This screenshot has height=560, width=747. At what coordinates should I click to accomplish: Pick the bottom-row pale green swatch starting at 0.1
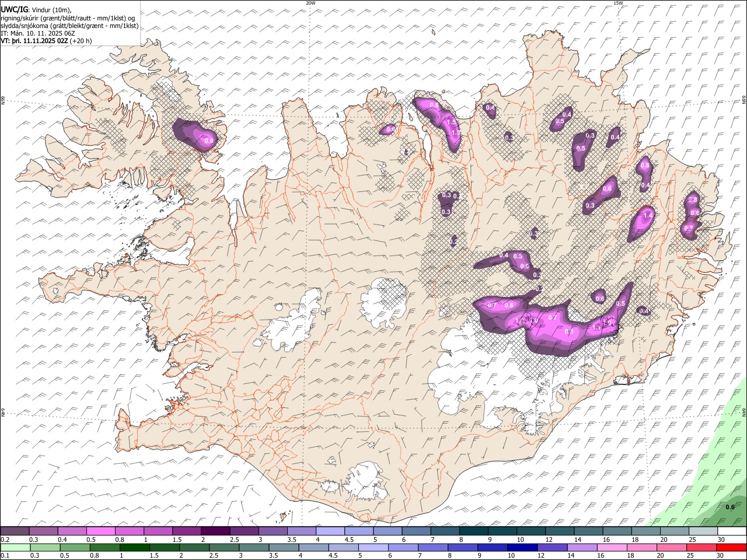pyautogui.click(x=15, y=547)
